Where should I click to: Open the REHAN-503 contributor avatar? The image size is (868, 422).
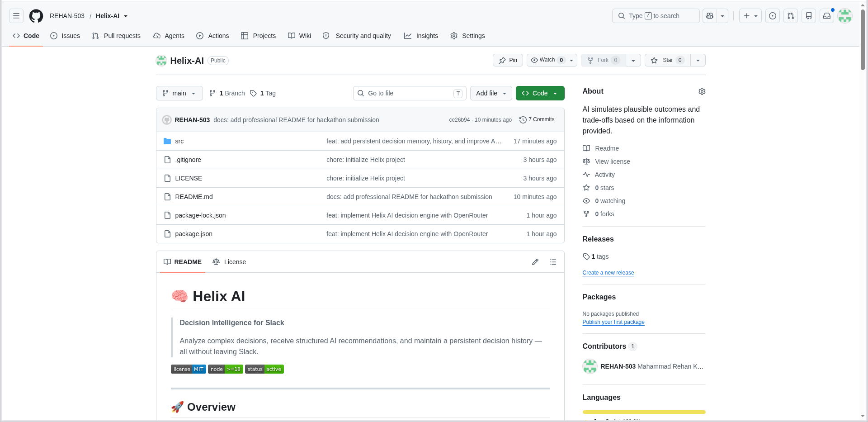[x=590, y=366]
